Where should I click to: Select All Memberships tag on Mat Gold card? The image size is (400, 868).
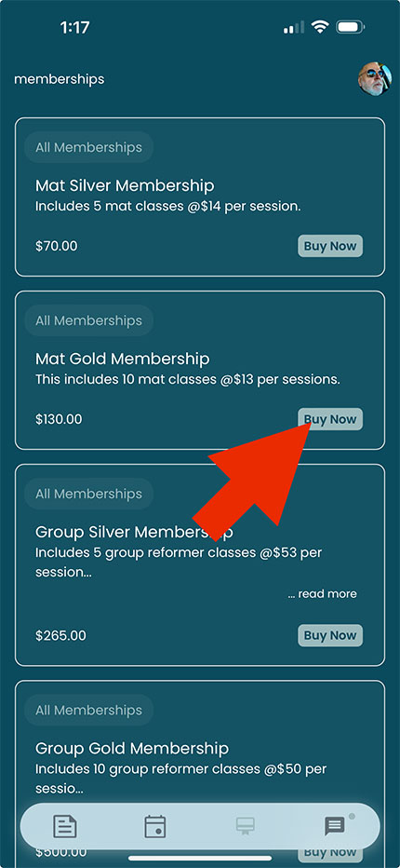point(89,320)
